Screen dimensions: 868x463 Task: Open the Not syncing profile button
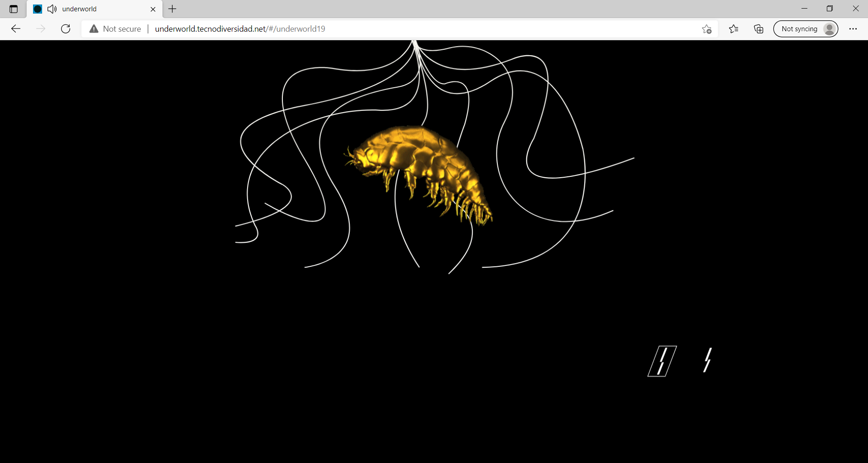(x=806, y=29)
